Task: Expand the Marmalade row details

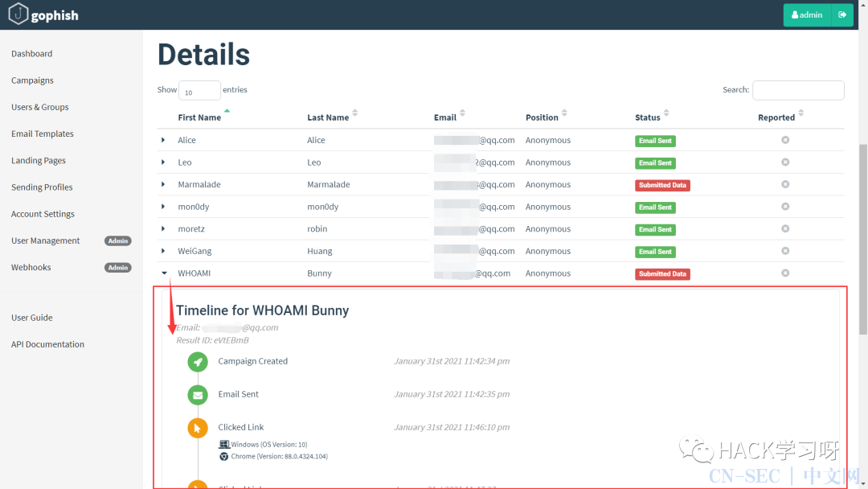Action: pos(164,184)
